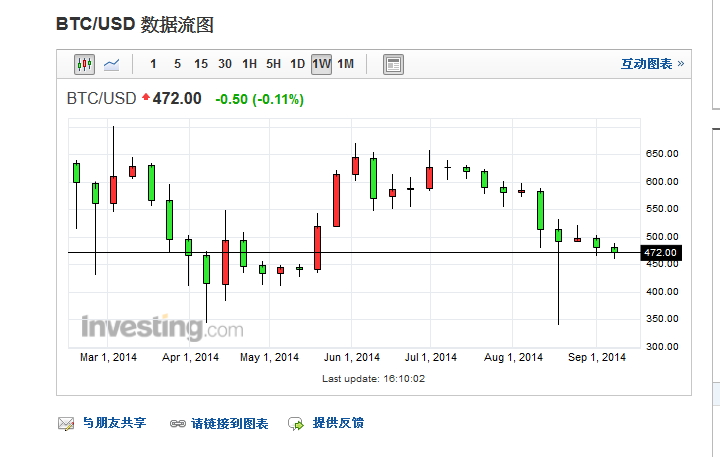Click the 300.00 price axis label
Viewport: 720px width, 457px height.
pos(662,347)
